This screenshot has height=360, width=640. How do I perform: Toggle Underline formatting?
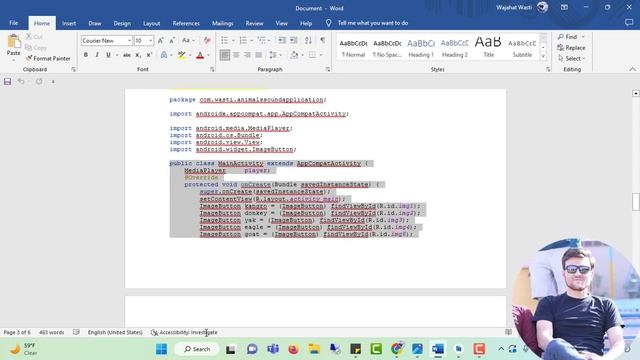[108, 55]
